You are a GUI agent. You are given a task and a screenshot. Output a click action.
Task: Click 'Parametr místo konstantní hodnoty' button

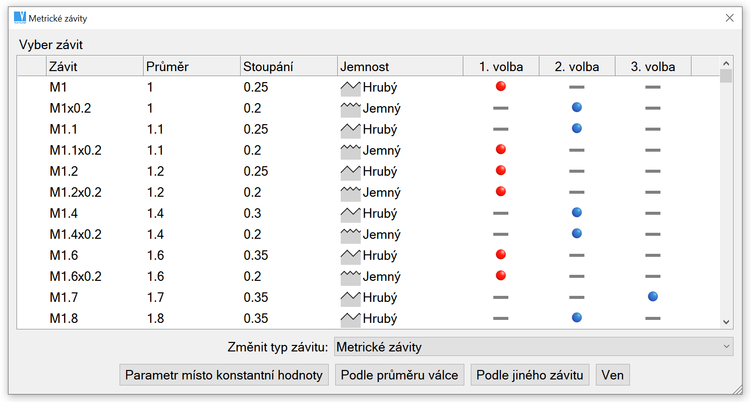coord(224,376)
